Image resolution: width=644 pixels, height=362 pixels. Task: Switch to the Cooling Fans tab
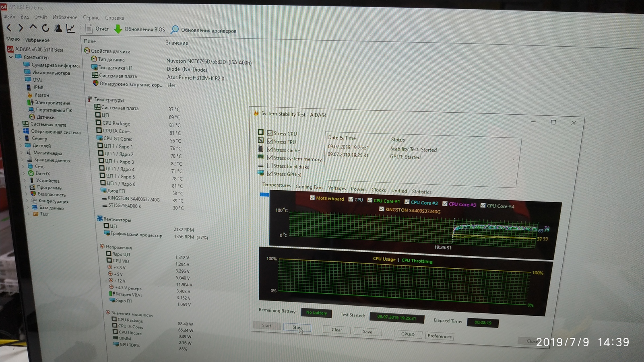click(x=309, y=187)
